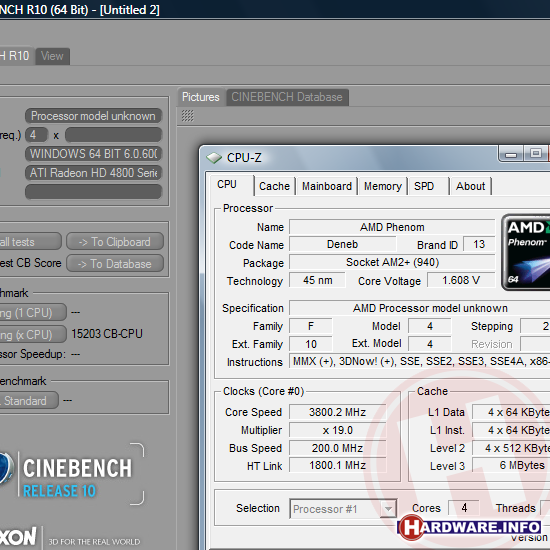Click the OpenGL Standard benchmark button

coord(29,401)
